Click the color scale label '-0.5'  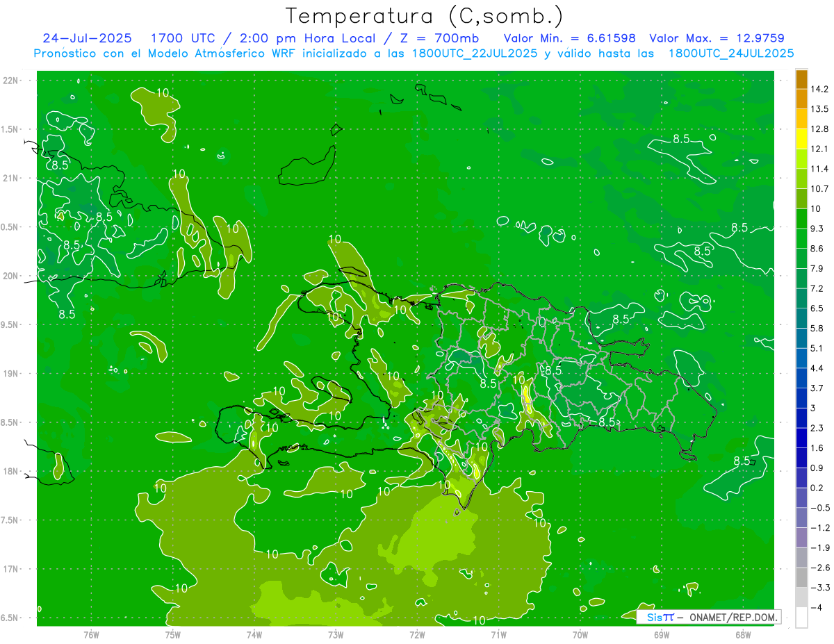(822, 508)
